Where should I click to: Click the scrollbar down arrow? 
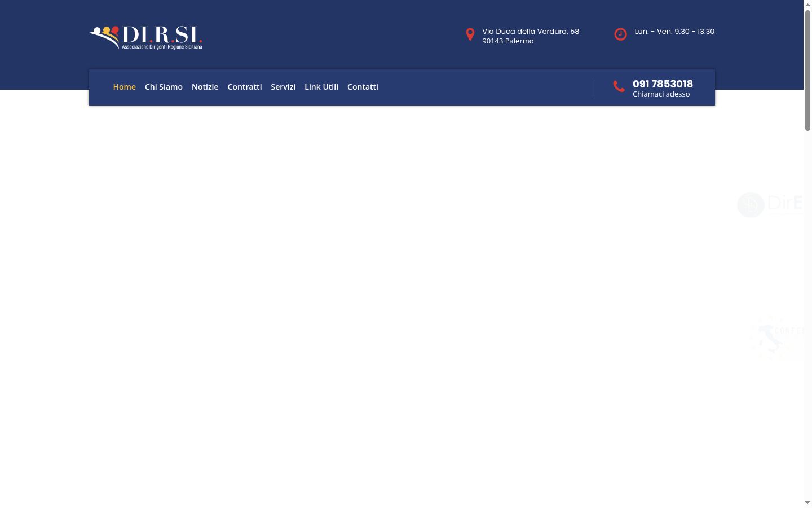807,503
